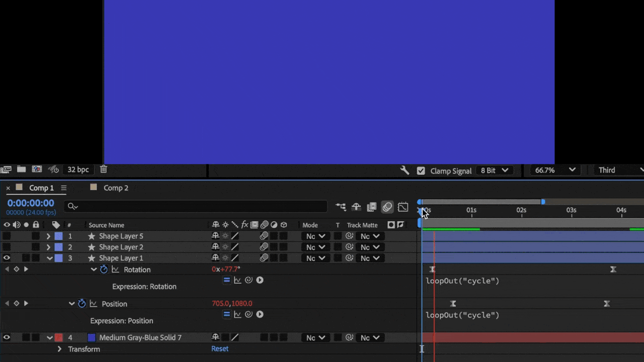Image resolution: width=644 pixels, height=362 pixels.
Task: Click the Position expression pick whip icon
Action: click(x=249, y=314)
